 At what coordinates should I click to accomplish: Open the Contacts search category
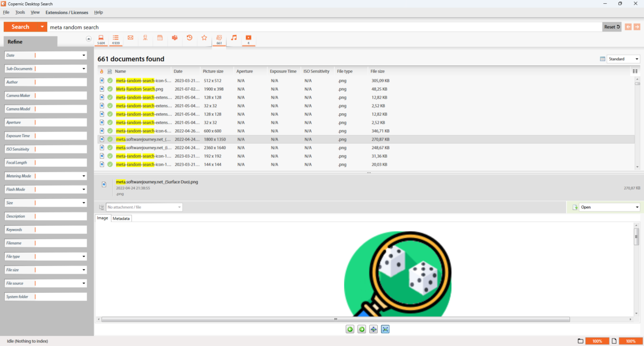point(145,38)
